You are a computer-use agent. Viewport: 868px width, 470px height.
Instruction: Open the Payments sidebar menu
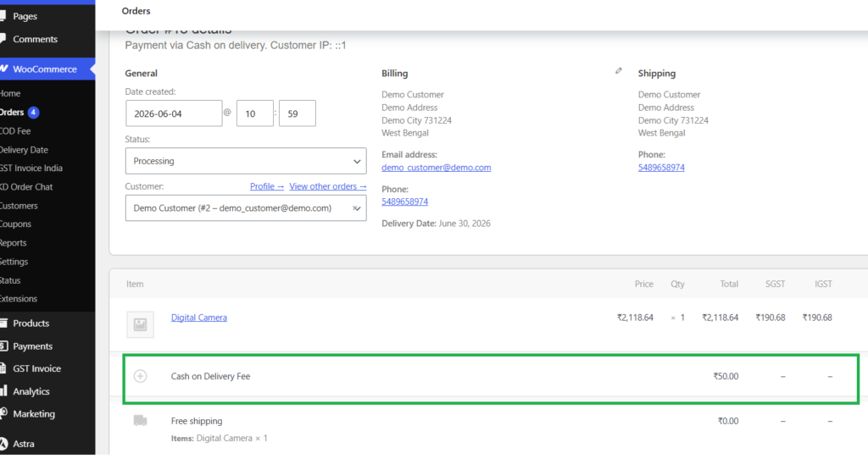click(33, 346)
